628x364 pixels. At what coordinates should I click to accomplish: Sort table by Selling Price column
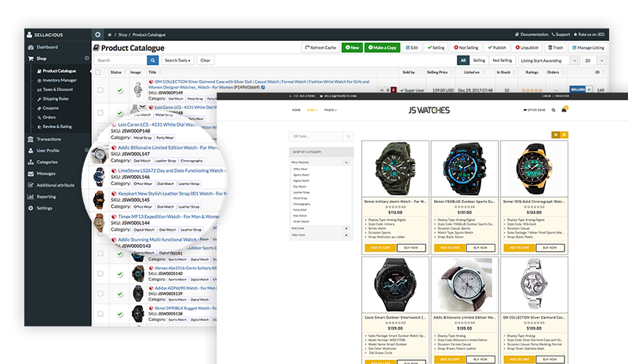440,72
